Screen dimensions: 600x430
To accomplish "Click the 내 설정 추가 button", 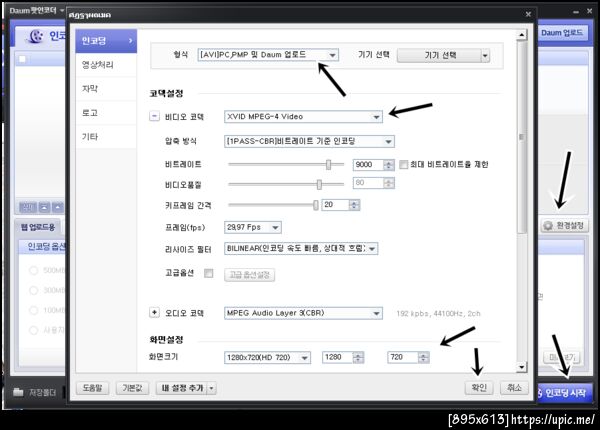I will tap(182, 388).
